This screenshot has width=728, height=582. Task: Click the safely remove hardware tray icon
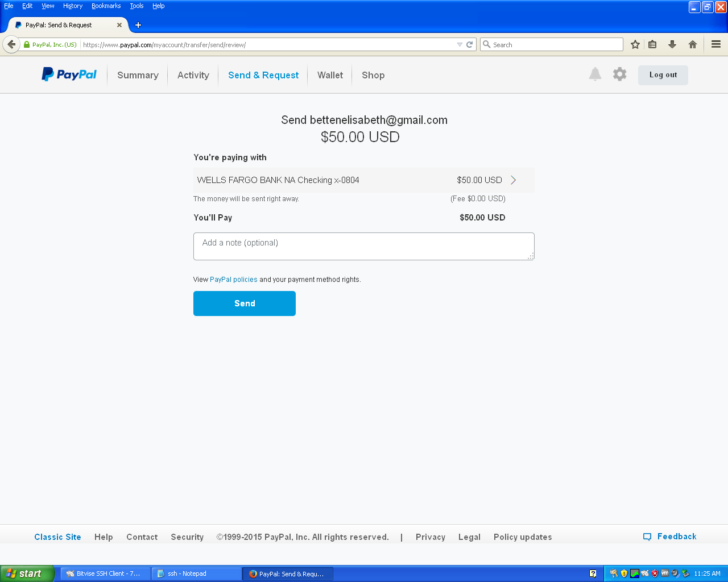coord(685,573)
